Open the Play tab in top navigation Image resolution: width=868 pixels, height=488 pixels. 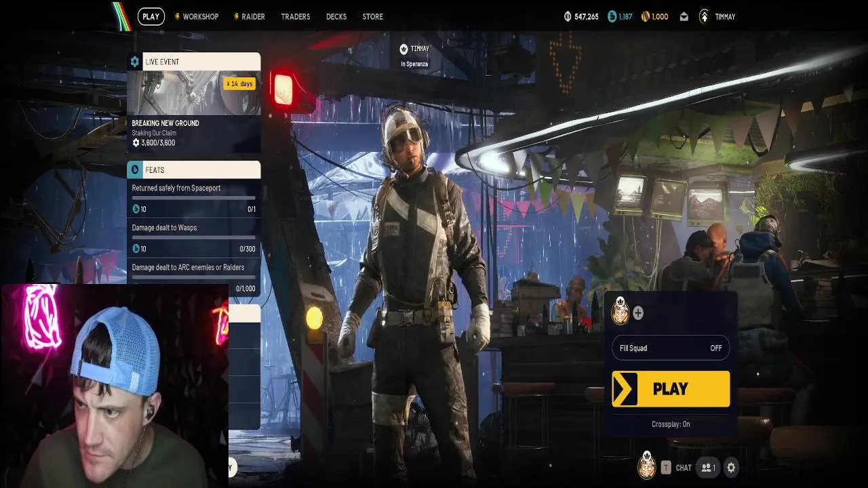click(x=151, y=16)
